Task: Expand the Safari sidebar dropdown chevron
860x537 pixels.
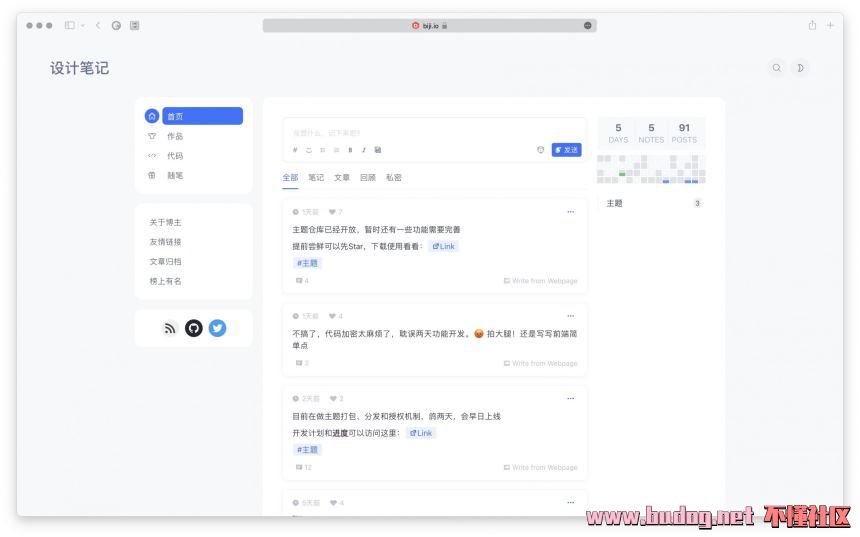Action: (x=83, y=25)
